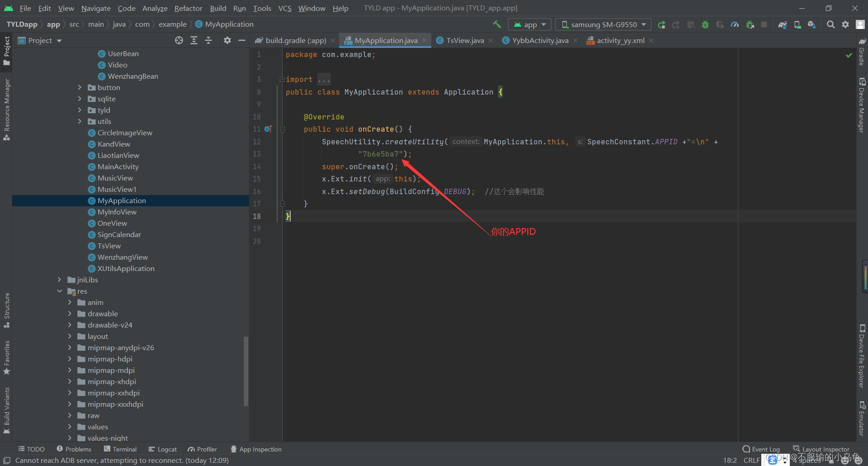Open App Inspection tool window
This screenshot has height=466, width=868.
pyautogui.click(x=256, y=449)
